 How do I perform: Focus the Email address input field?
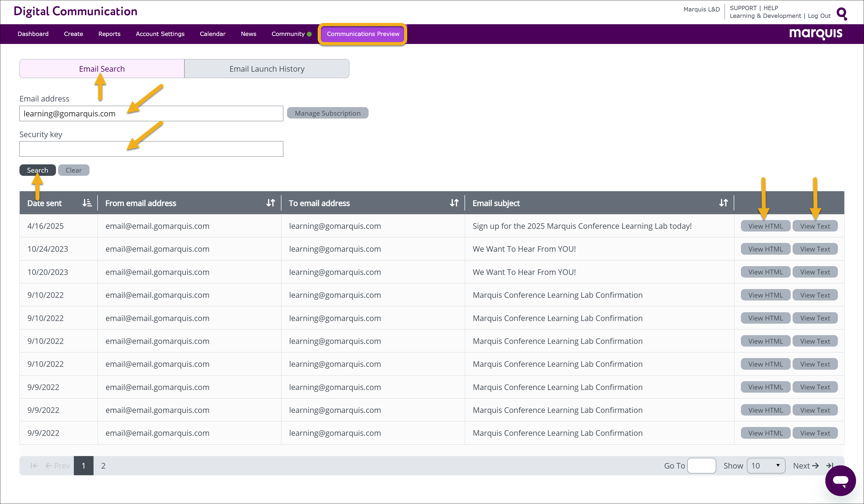tap(151, 113)
